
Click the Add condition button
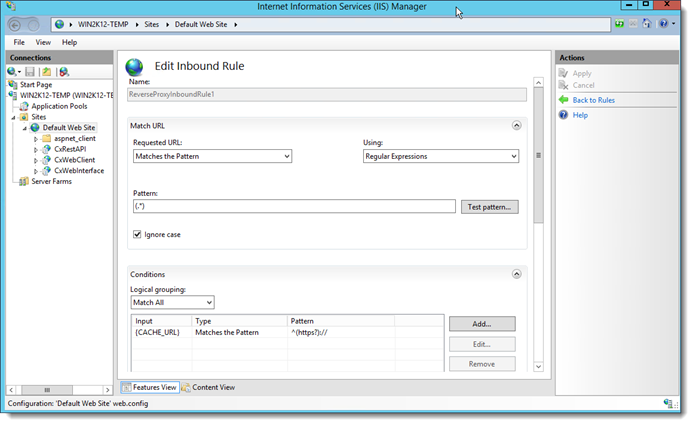[x=482, y=324]
